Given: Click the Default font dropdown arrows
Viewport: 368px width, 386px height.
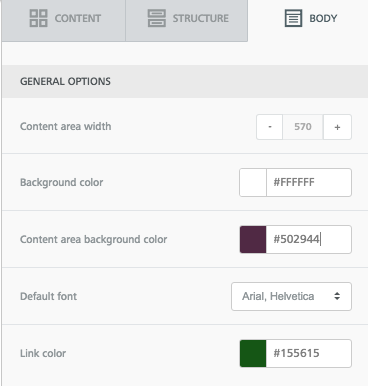Looking at the screenshot, I should point(337,296).
